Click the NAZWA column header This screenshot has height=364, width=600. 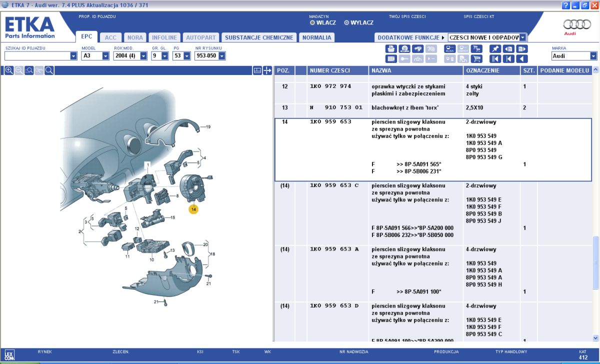point(416,70)
